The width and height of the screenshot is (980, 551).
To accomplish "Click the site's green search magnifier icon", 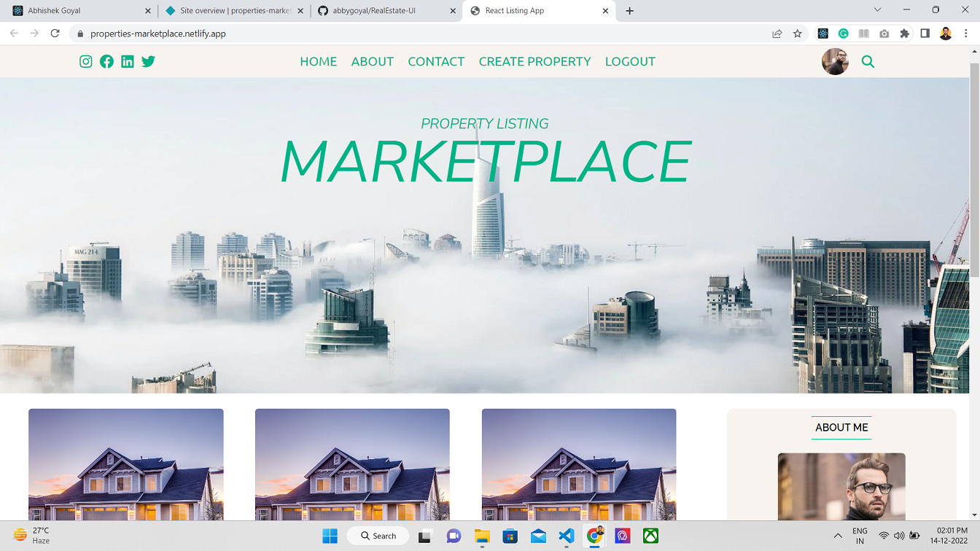I will [868, 61].
